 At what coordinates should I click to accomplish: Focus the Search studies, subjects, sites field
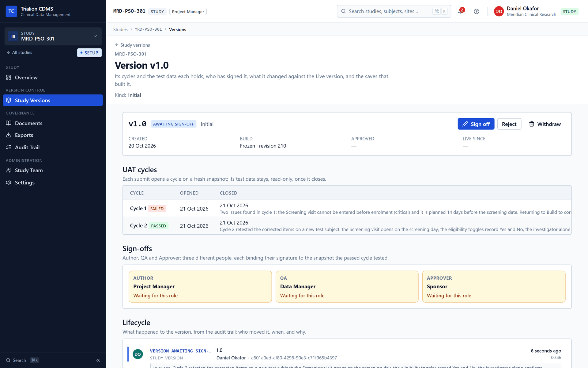(x=394, y=11)
